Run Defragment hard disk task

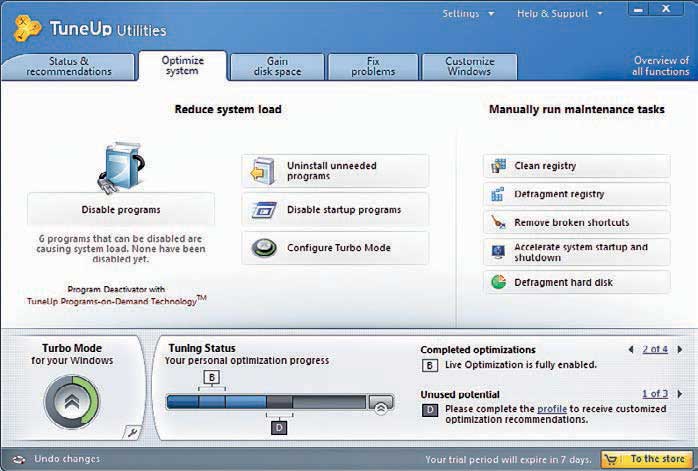click(576, 282)
